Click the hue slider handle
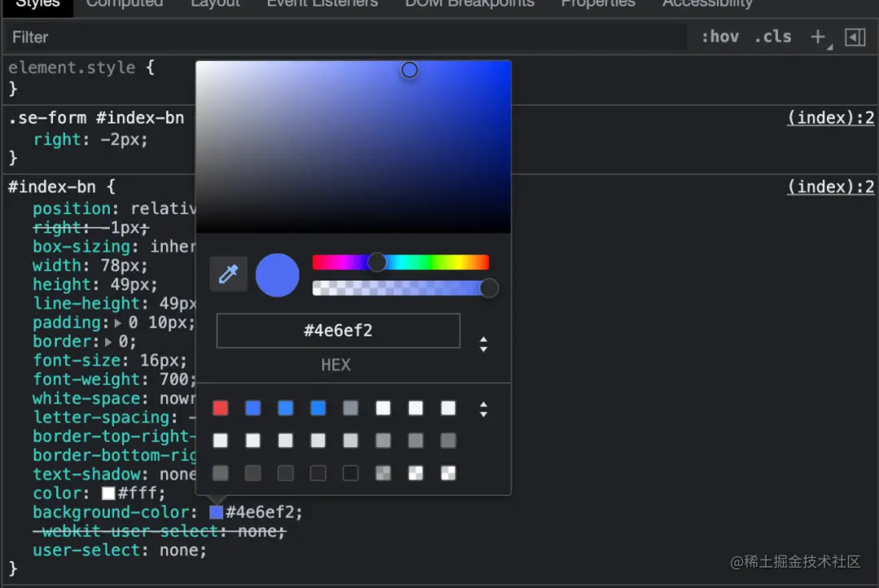The image size is (879, 588). [377, 262]
